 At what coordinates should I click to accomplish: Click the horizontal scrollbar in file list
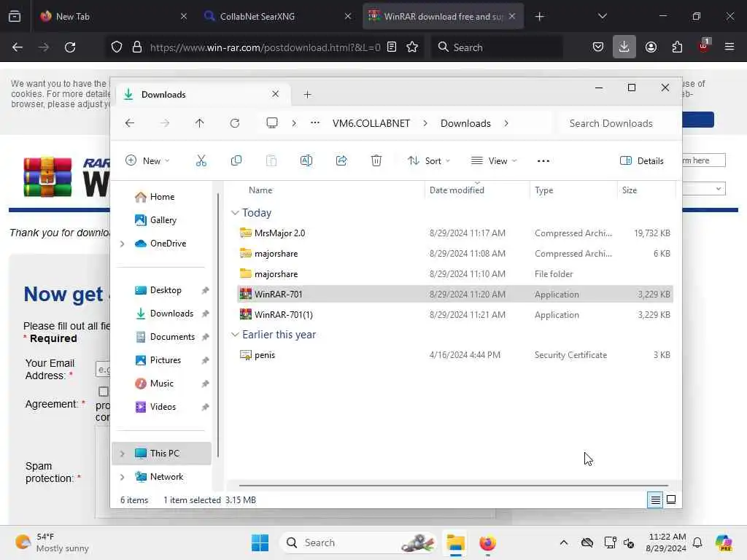click(x=453, y=485)
